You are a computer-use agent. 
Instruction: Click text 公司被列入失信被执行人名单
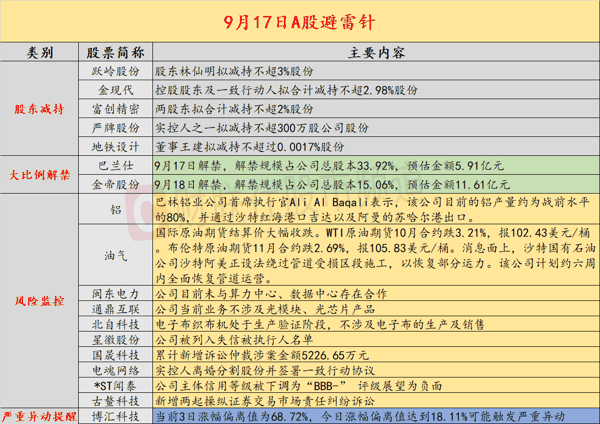[x=234, y=340]
